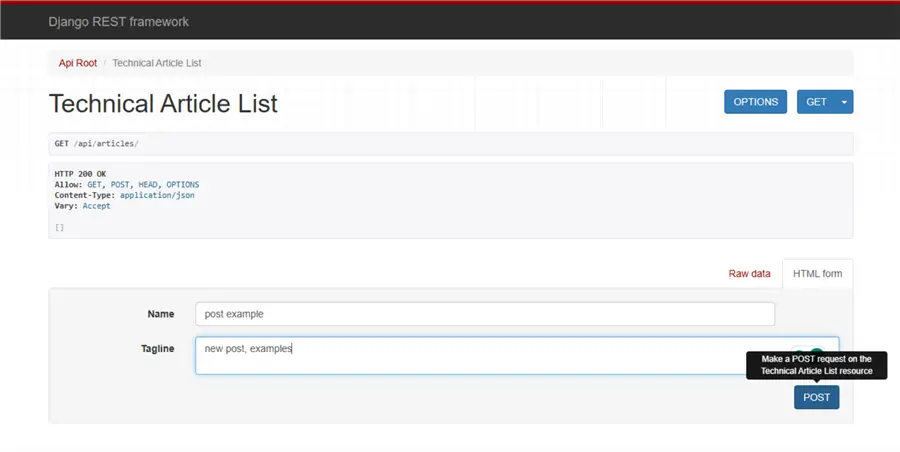Screen dimensions: 900x452
Task: Focus the Name input field
Action: pyautogui.click(x=485, y=314)
